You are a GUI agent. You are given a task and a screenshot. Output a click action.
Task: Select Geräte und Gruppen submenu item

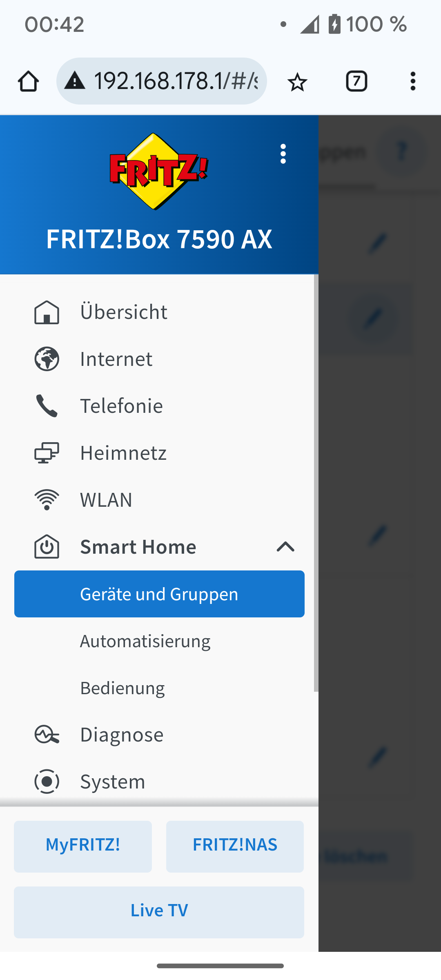coord(159,594)
